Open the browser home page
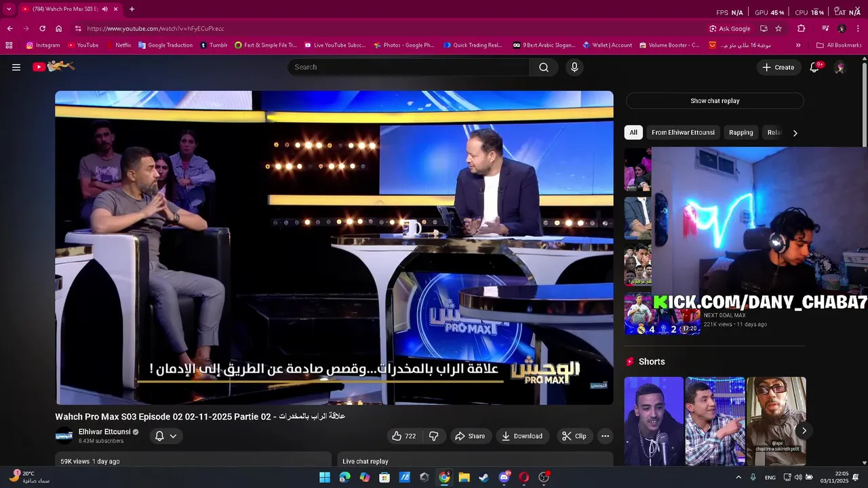 (59, 28)
